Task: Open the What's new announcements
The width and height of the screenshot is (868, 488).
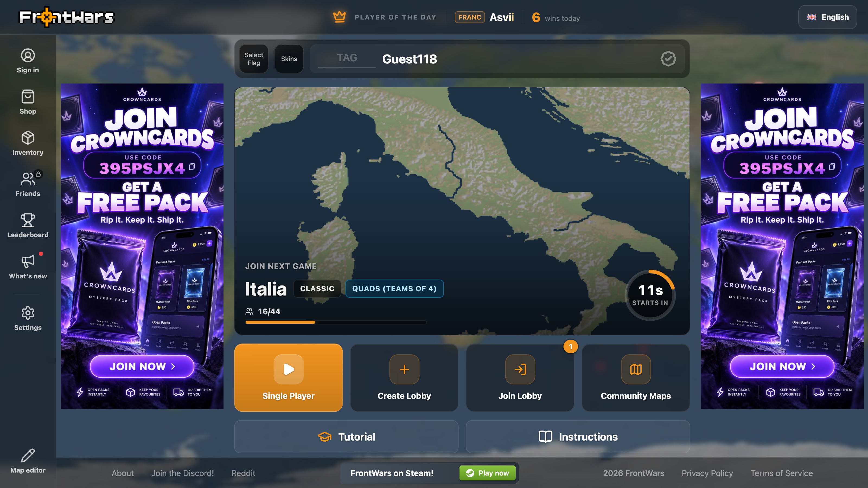Action: tap(28, 267)
